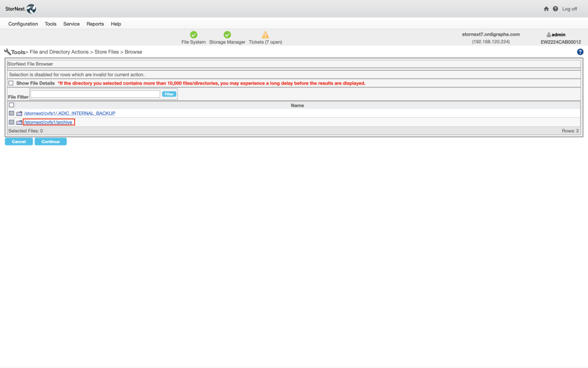Click the Name column header

[x=297, y=106]
